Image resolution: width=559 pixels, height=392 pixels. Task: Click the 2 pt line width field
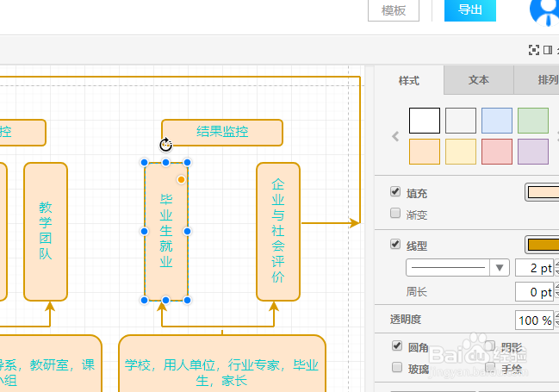tap(534, 268)
